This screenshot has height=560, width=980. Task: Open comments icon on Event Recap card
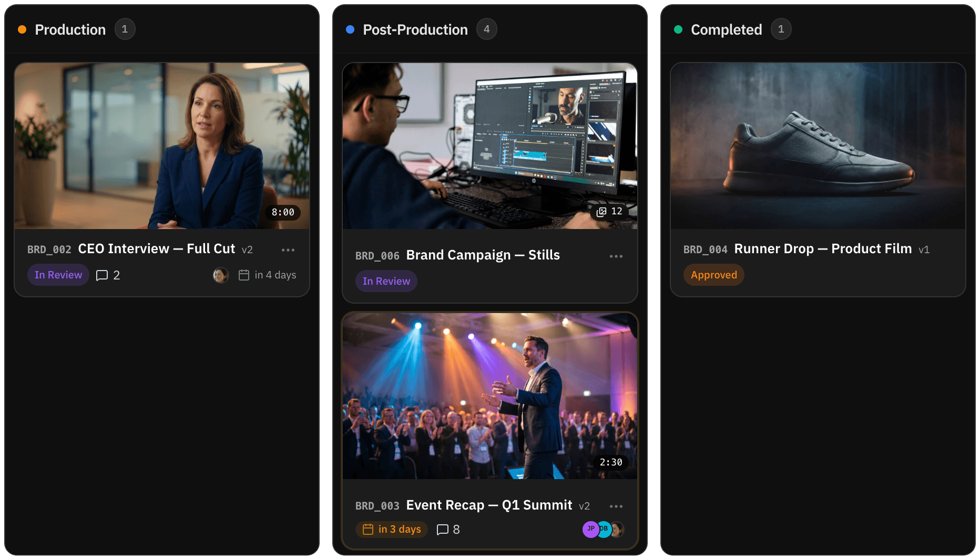click(443, 530)
